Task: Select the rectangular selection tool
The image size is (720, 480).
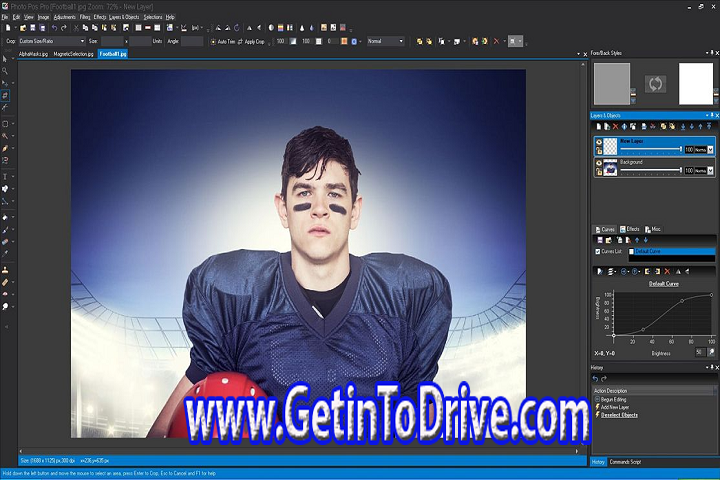Action: click(5, 124)
